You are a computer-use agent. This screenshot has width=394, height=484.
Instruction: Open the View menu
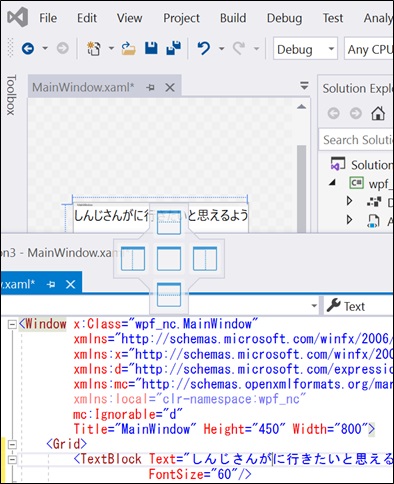129,18
